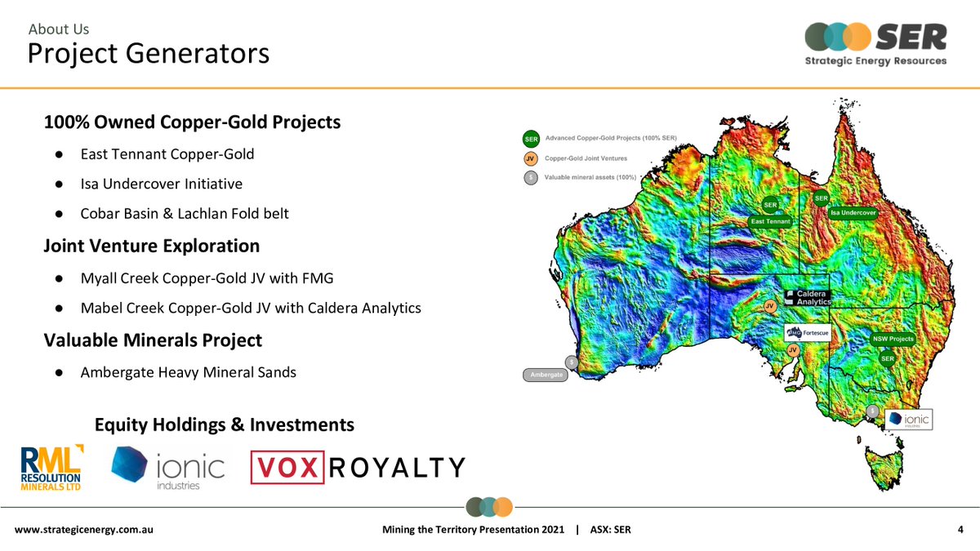Image resolution: width=980 pixels, height=551 pixels.
Task: Click the large ionic industries logo under Equity Holdings
Action: point(167,468)
